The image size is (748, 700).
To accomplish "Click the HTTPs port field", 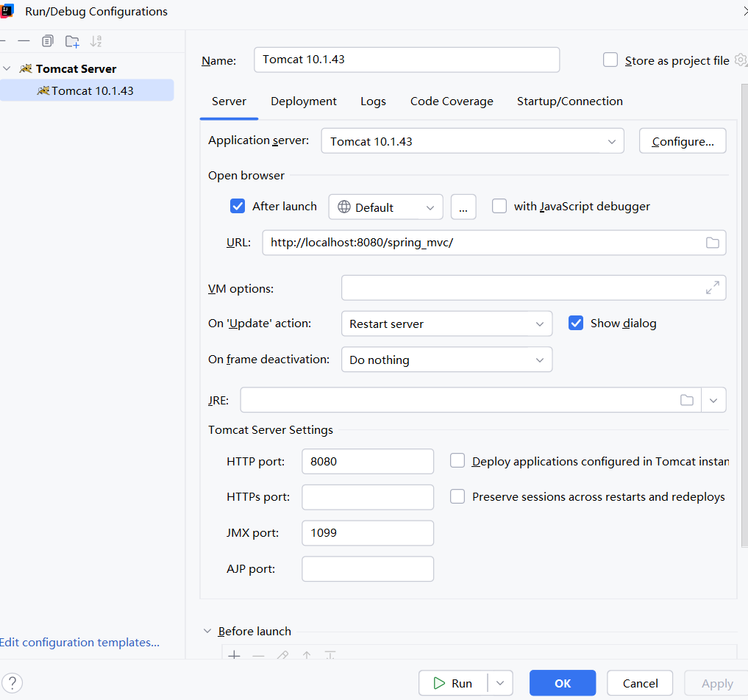I will pos(367,497).
